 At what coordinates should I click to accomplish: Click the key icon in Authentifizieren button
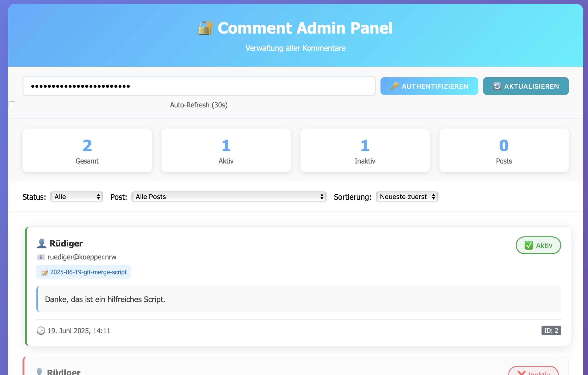[394, 86]
